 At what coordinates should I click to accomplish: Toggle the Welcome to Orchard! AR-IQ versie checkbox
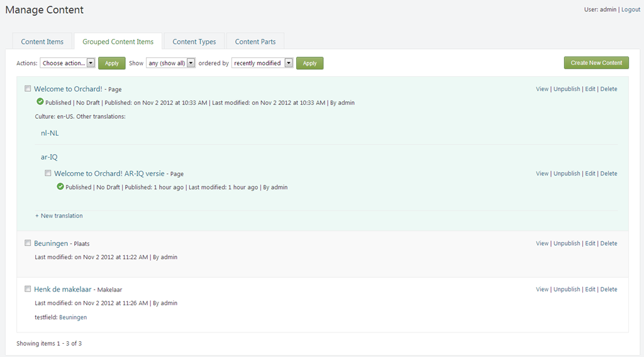pyautogui.click(x=48, y=173)
